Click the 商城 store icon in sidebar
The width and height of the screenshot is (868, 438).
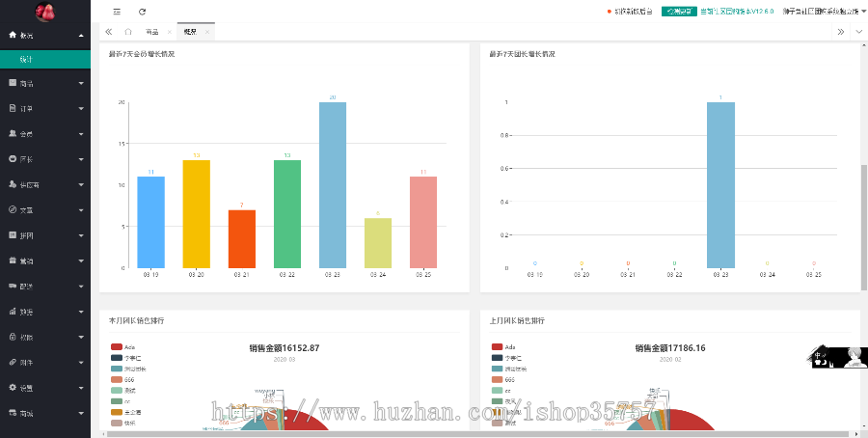coord(13,413)
